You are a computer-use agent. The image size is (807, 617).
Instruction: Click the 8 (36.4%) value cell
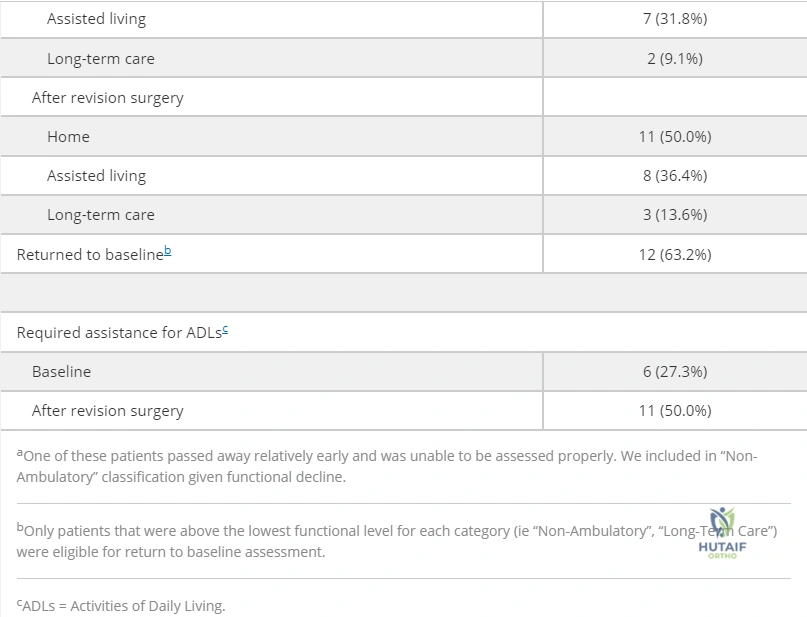tap(675, 176)
